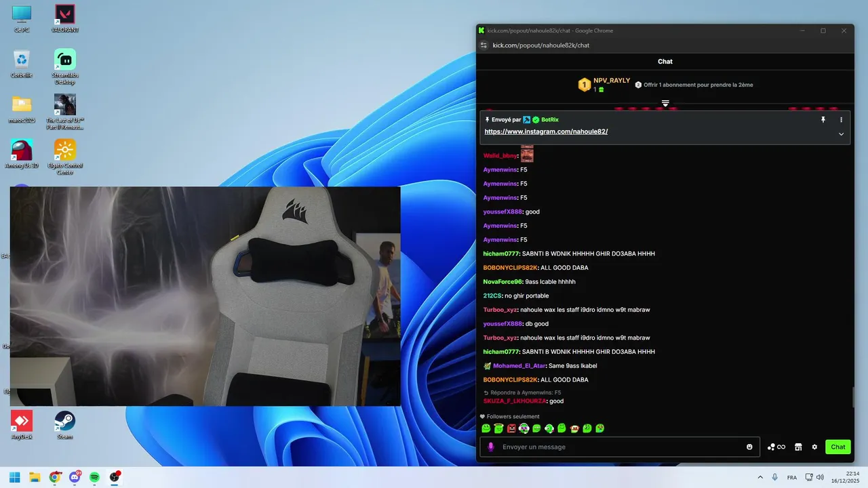The width and height of the screenshot is (868, 488).
Task: Click Offrir 1 abonnement text
Action: coord(698,85)
